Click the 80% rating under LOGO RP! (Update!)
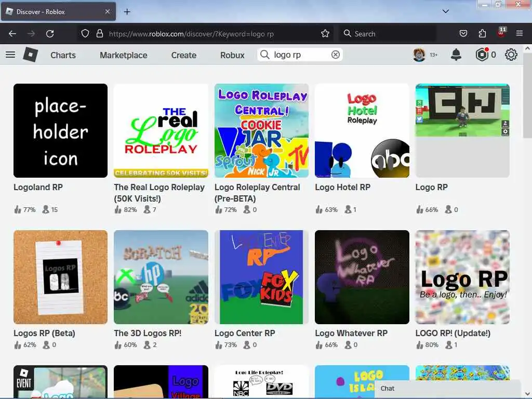The image size is (532, 399). [x=427, y=345]
